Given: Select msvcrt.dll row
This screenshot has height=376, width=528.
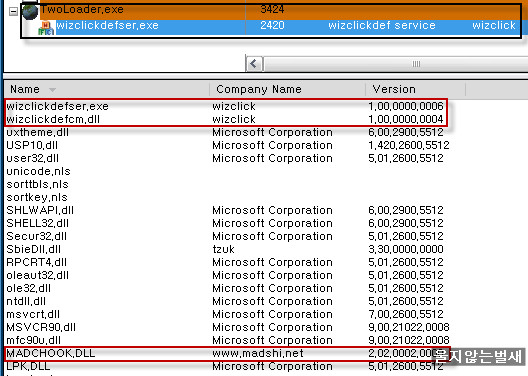Looking at the screenshot, I should click(x=226, y=314).
